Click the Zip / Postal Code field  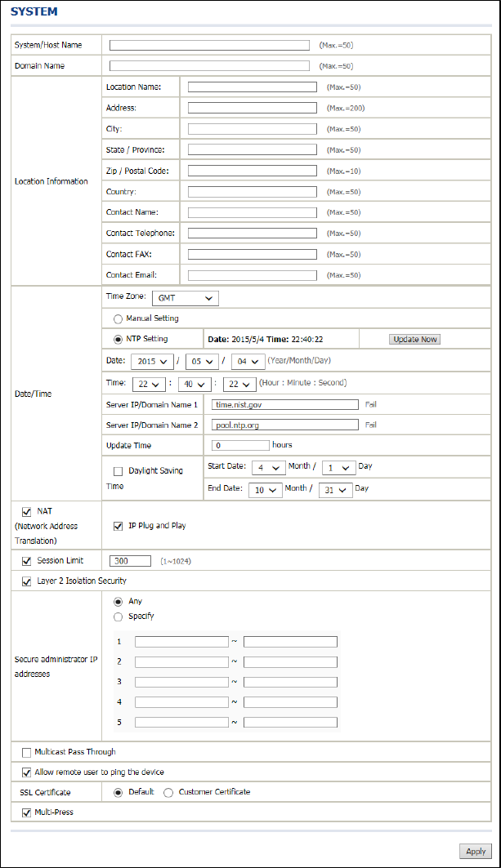pos(253,171)
